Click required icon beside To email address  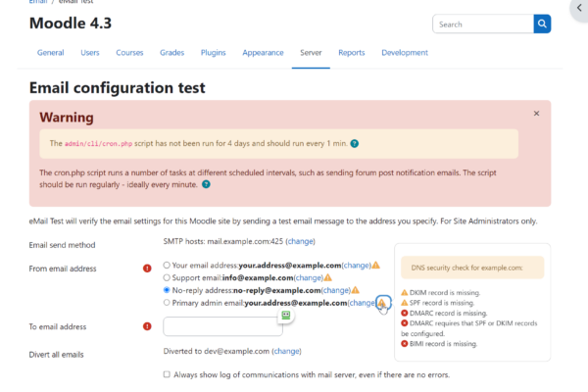pos(147,326)
